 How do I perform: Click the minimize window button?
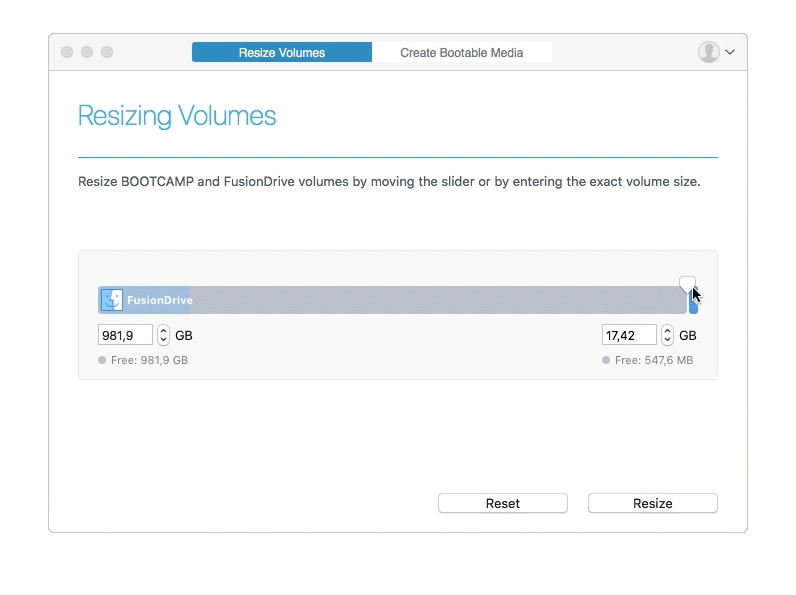coord(87,52)
